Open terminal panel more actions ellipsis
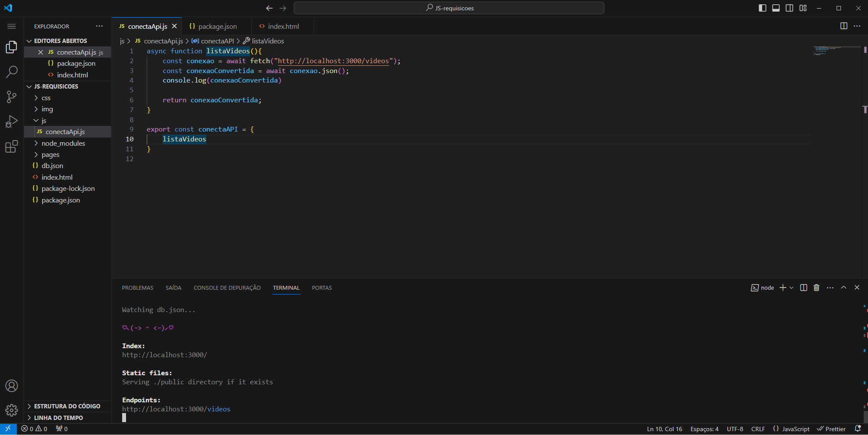Screen dimensions: 868x435 (x=830, y=288)
